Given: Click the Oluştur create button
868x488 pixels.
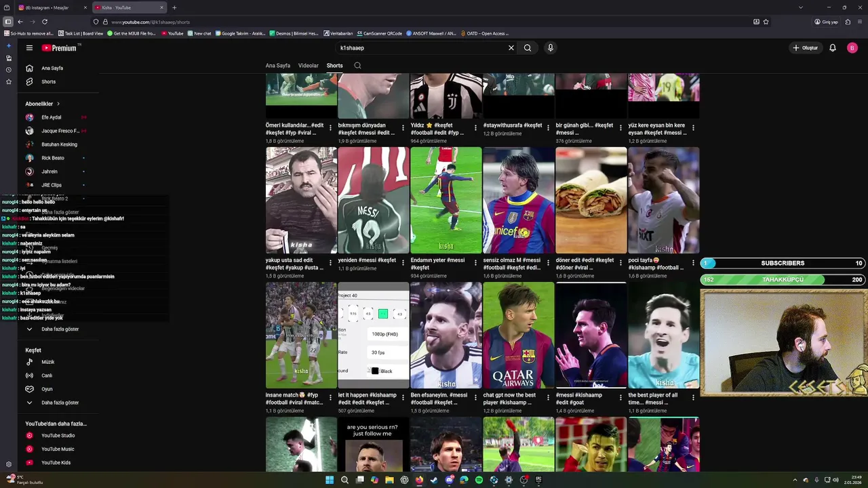Looking at the screenshot, I should [805, 48].
